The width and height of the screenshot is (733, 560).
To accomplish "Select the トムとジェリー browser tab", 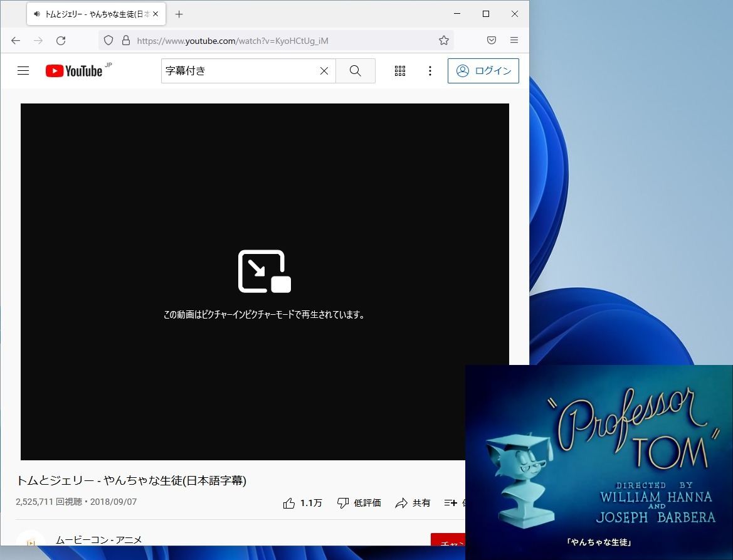I will pos(97,14).
